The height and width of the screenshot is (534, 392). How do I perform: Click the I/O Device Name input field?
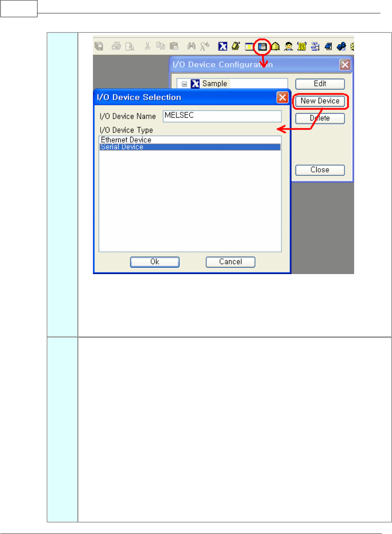222,116
